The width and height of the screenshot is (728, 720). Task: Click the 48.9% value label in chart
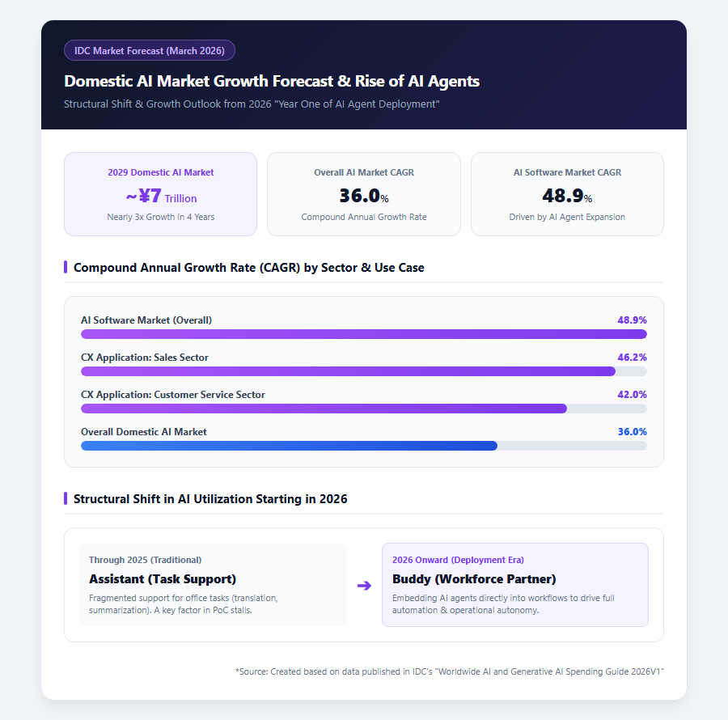(x=632, y=320)
